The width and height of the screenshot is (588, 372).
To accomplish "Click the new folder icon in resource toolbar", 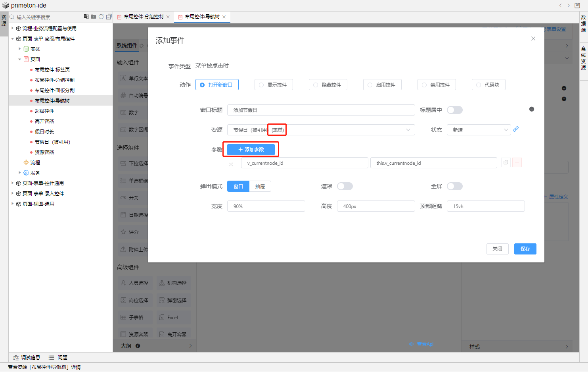I will pos(94,17).
